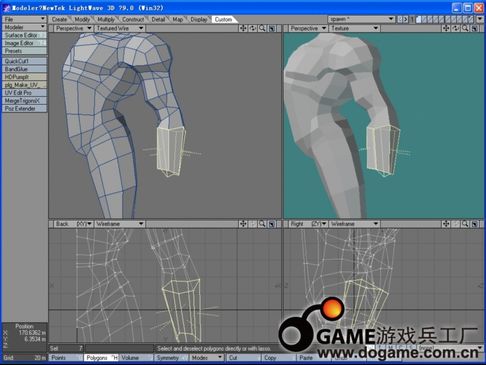This screenshot has width=486, height=365.
Task: Open the Image Editor
Action: pyautogui.click(x=24, y=43)
